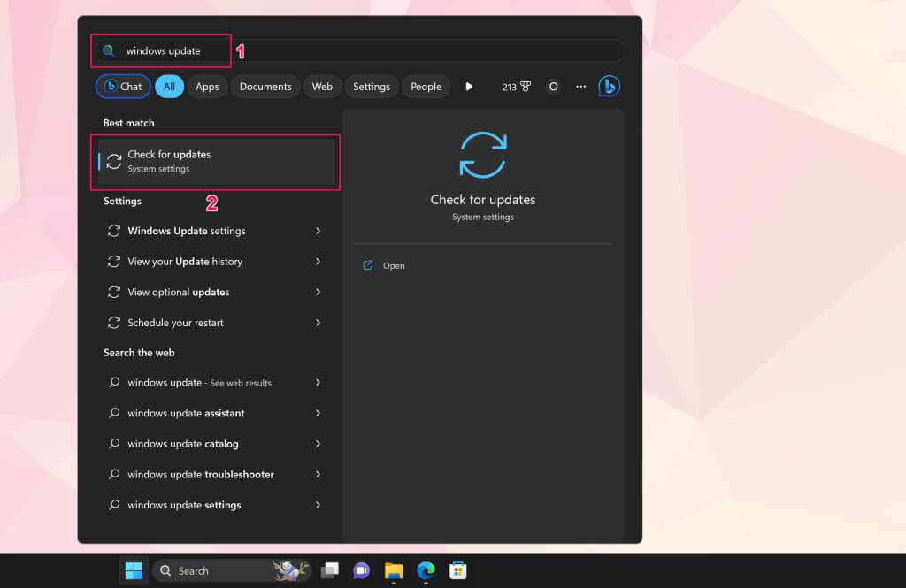The height and width of the screenshot is (588, 906).
Task: Select the Documents filter tab
Action: click(x=265, y=87)
